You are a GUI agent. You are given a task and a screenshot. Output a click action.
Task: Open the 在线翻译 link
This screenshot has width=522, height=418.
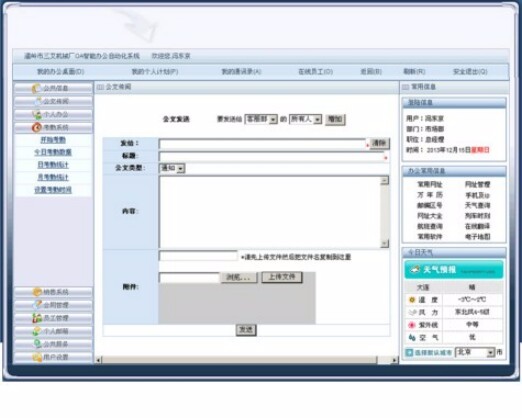(x=477, y=226)
